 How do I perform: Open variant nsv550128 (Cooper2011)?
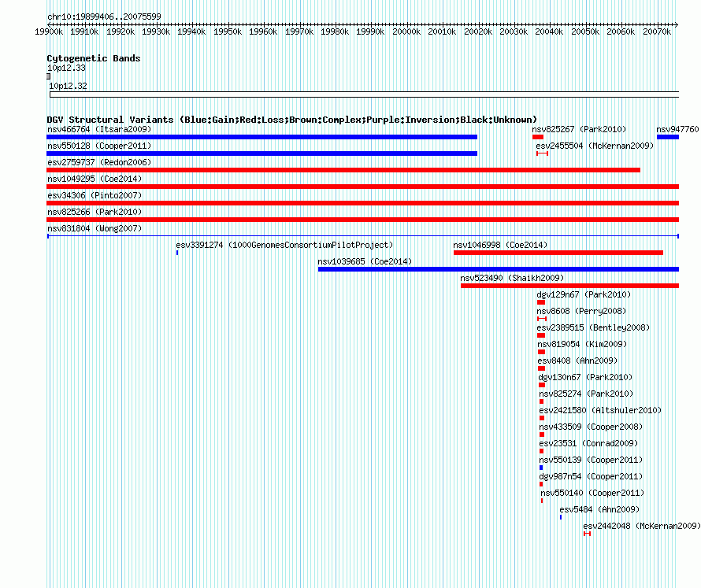tap(99, 146)
